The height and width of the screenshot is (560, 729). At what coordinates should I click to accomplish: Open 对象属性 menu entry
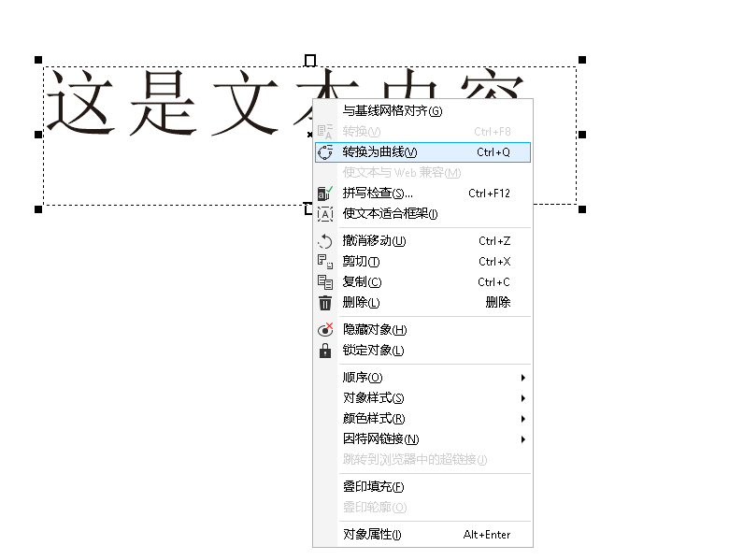coord(422,535)
